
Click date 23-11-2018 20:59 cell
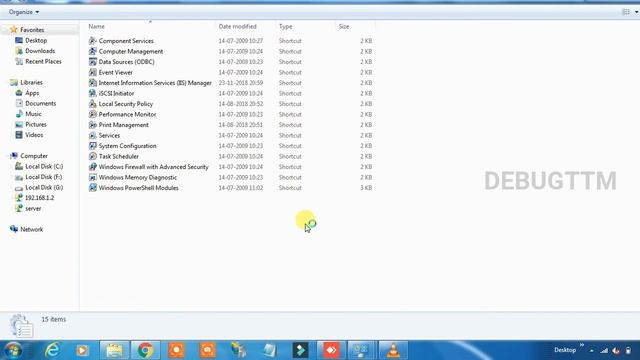click(x=241, y=83)
